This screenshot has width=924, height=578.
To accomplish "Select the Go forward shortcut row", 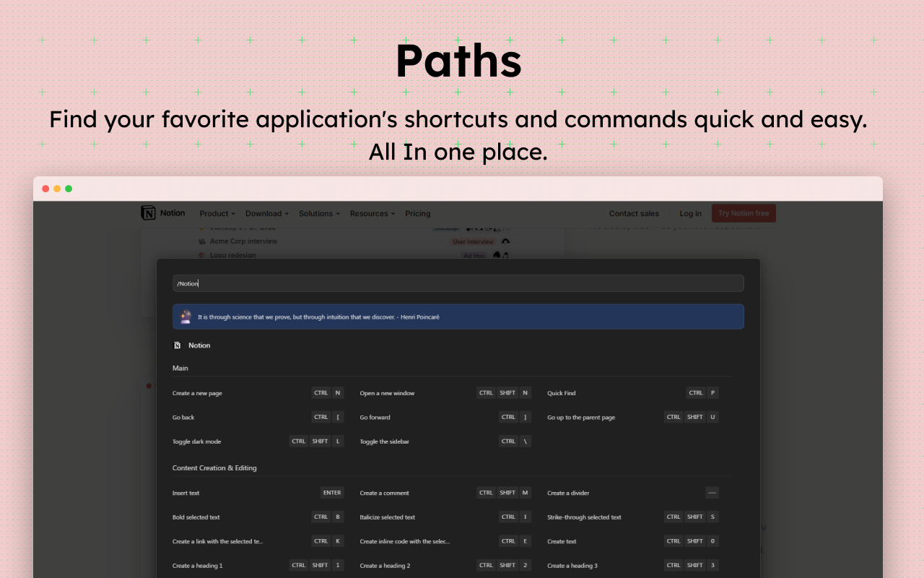I will [x=445, y=417].
